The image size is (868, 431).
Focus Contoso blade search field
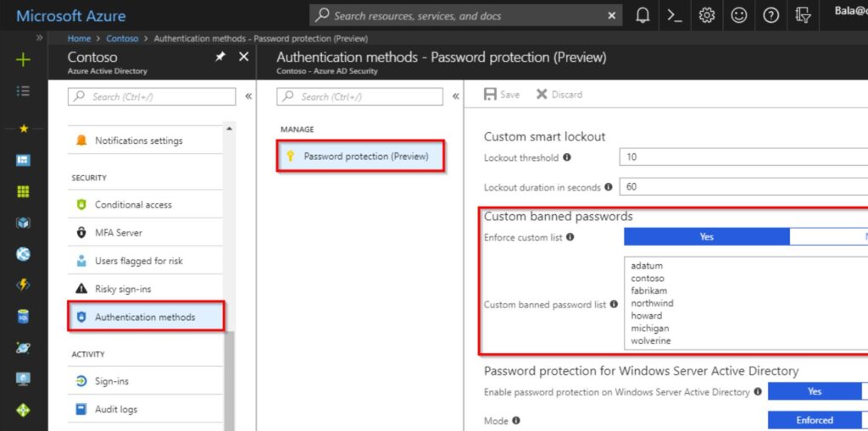point(152,97)
